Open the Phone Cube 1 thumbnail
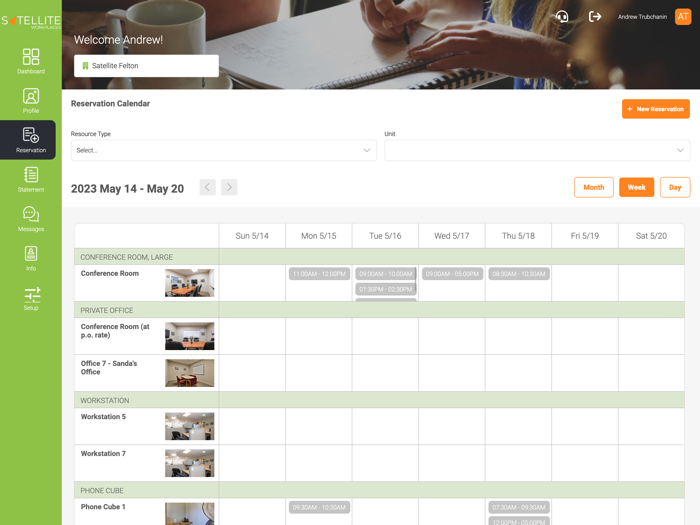The image size is (700, 525). click(190, 514)
